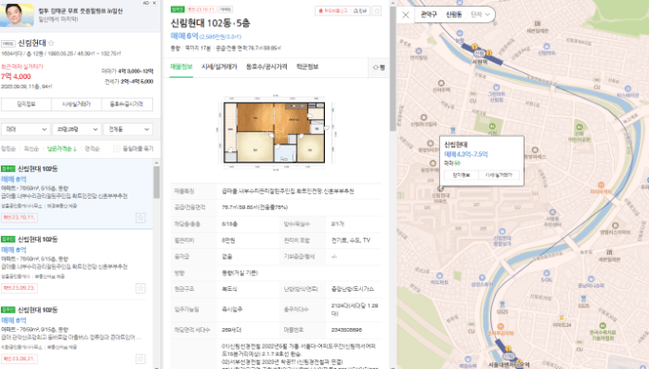Close the map location bar with X
This screenshot has height=369, width=649.
pos(406,15)
